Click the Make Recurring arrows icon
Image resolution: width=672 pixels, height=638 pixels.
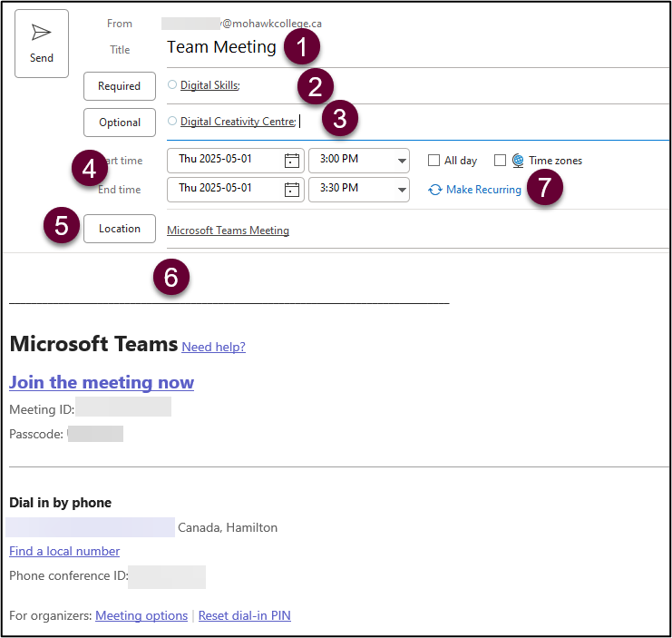click(435, 190)
